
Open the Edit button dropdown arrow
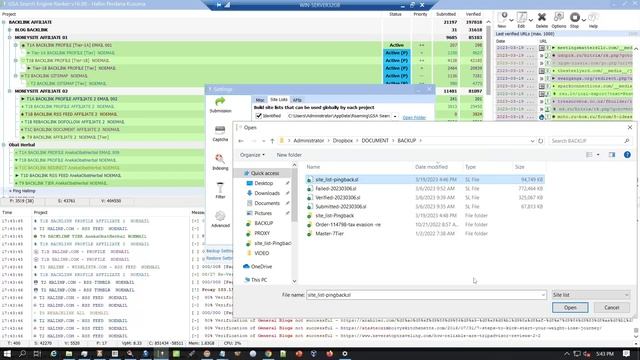530,20
